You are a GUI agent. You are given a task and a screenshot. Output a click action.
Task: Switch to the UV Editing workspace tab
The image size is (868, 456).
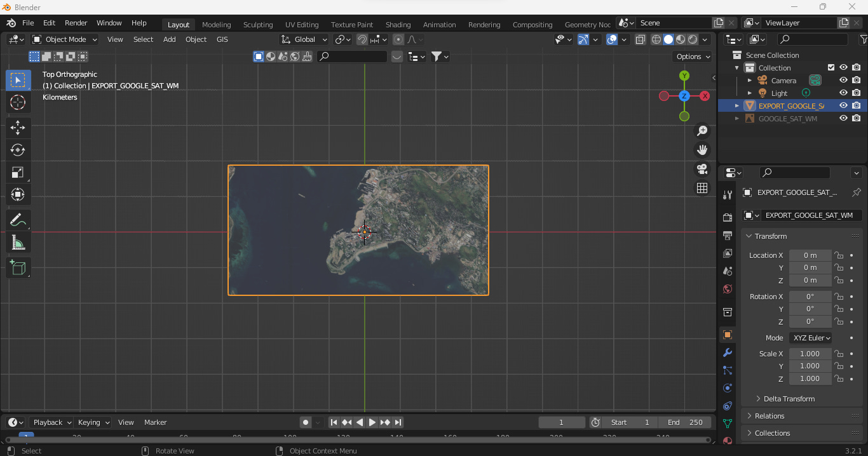pos(302,24)
